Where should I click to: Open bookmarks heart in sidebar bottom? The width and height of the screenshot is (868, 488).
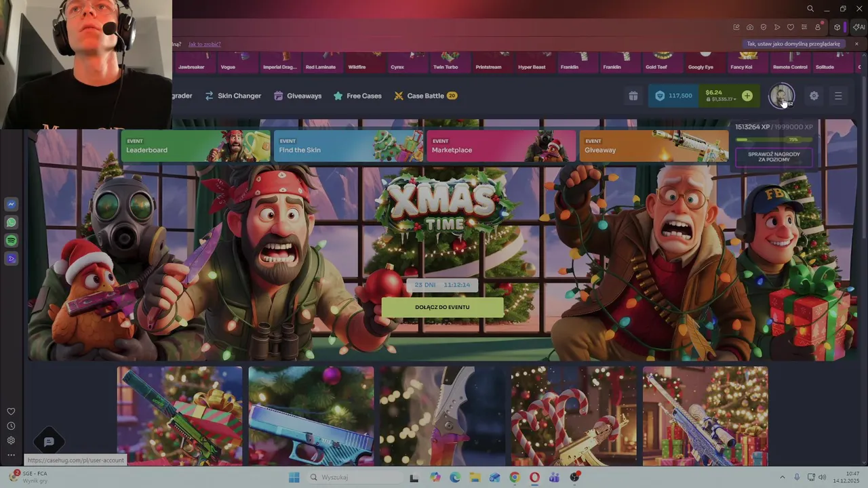11,411
